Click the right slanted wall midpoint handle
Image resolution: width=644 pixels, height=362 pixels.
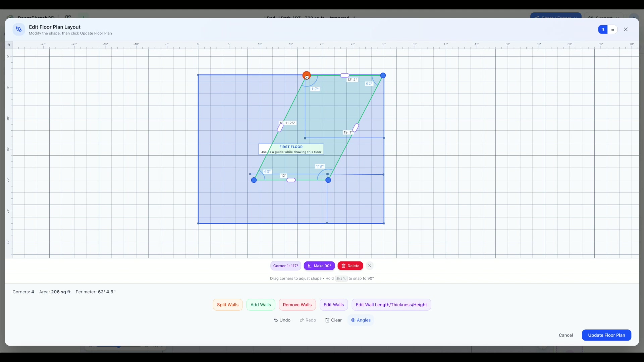(x=356, y=128)
